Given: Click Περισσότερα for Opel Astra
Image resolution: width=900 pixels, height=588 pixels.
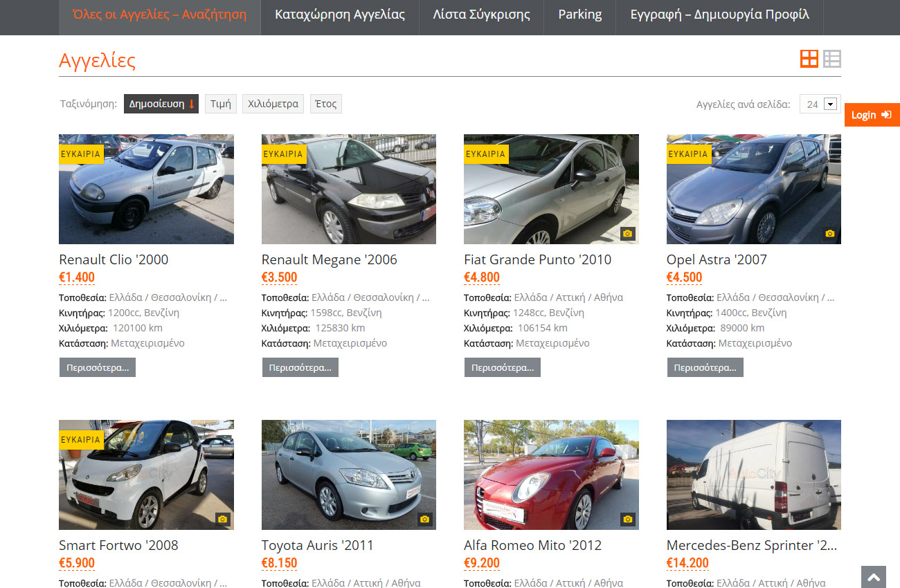Looking at the screenshot, I should 705,367.
